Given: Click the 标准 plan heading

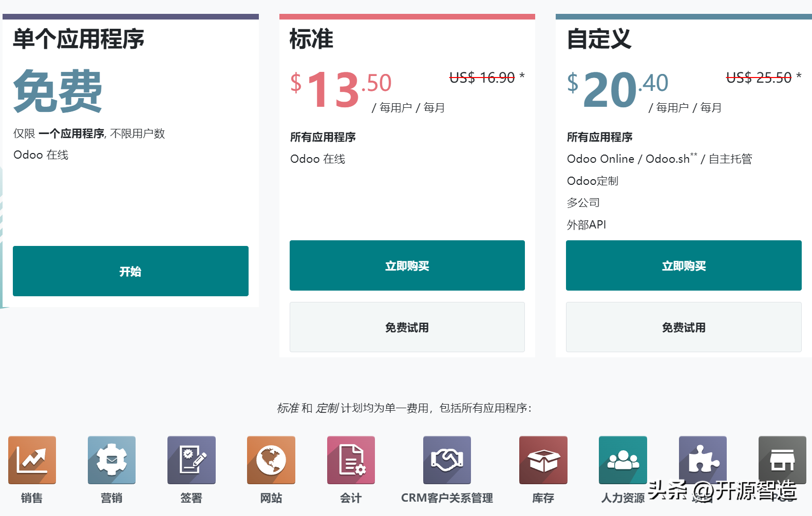Looking at the screenshot, I should point(311,39).
